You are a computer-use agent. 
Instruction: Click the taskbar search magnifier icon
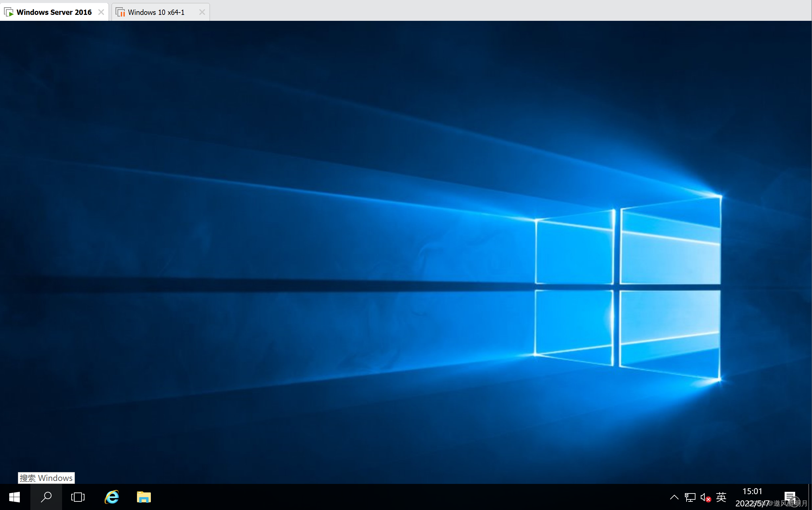click(46, 497)
